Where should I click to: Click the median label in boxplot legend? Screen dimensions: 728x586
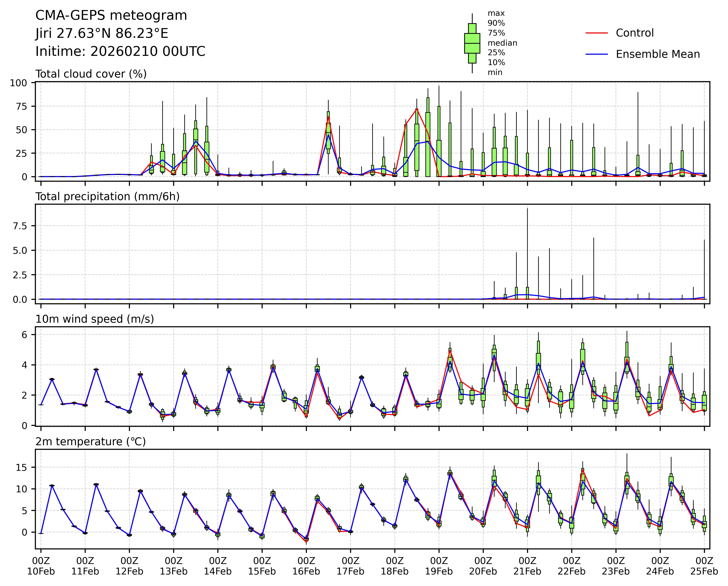tap(502, 43)
